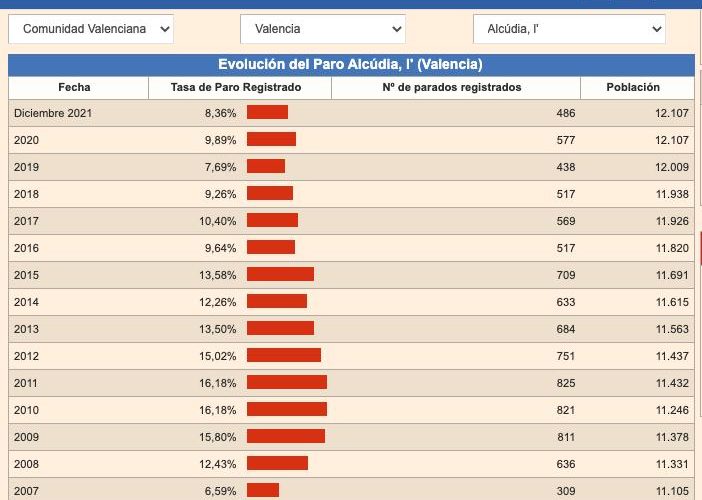
Task: Click the red bar for 2007
Action: (263, 490)
